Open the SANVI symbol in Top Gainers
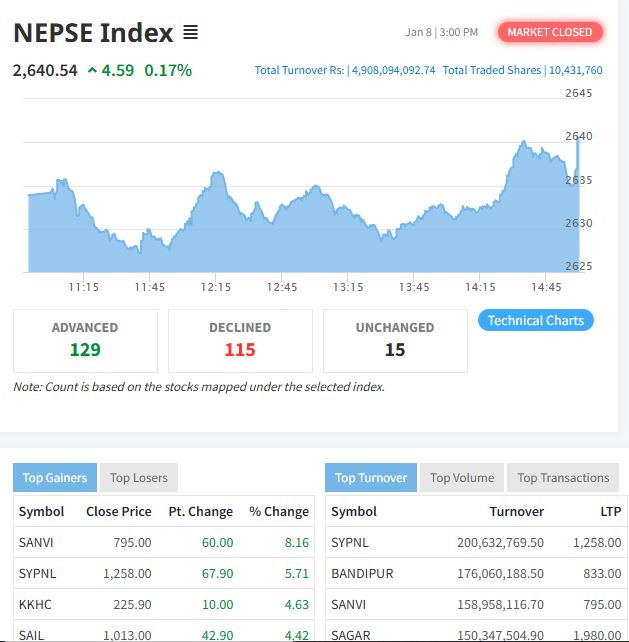This screenshot has height=642, width=629. 36,542
